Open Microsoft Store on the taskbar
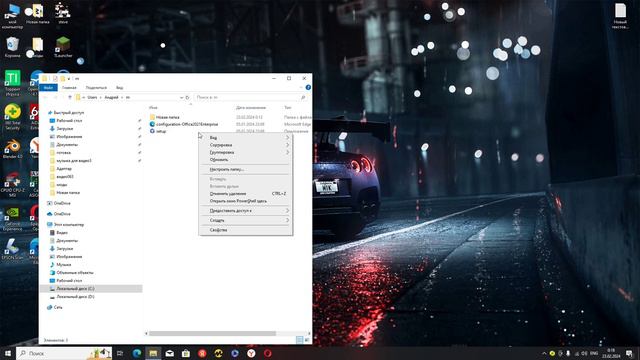The image size is (640, 360). click(186, 353)
